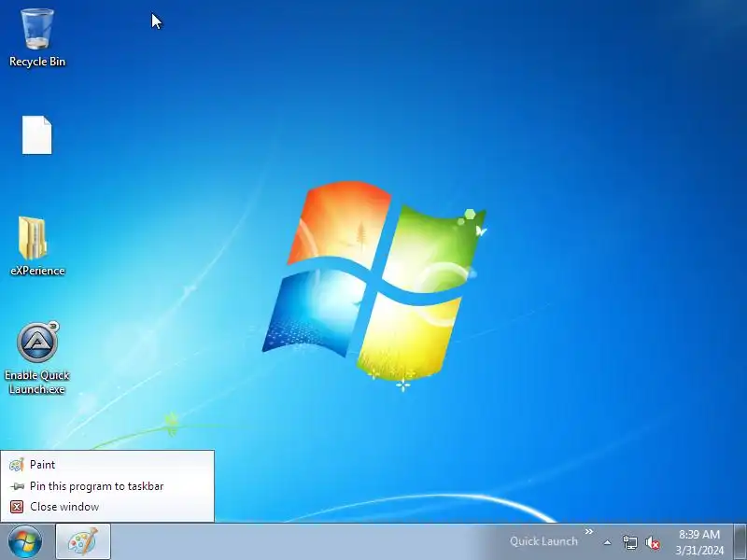
Task: Show hidden tray icons arrow
Action: click(x=608, y=542)
